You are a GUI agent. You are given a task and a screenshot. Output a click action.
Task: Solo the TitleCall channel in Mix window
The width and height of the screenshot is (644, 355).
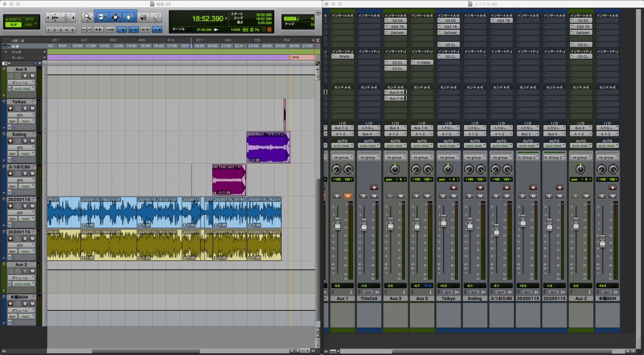tap(363, 196)
